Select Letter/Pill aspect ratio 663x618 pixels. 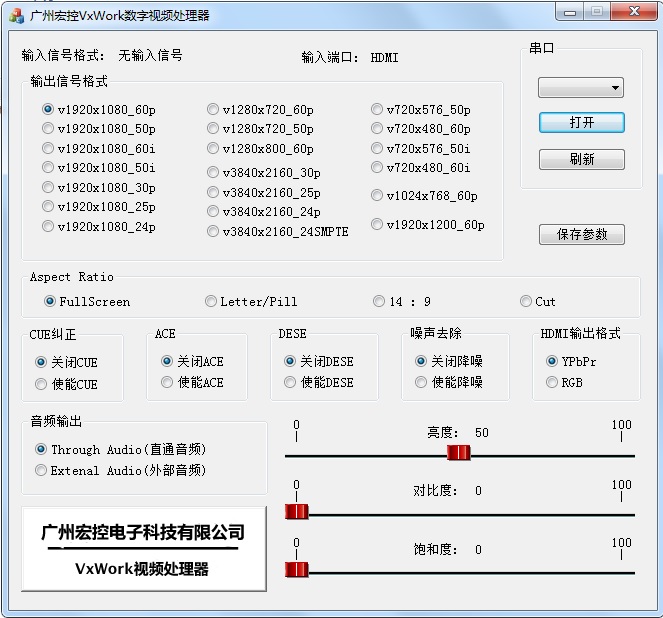tap(211, 301)
